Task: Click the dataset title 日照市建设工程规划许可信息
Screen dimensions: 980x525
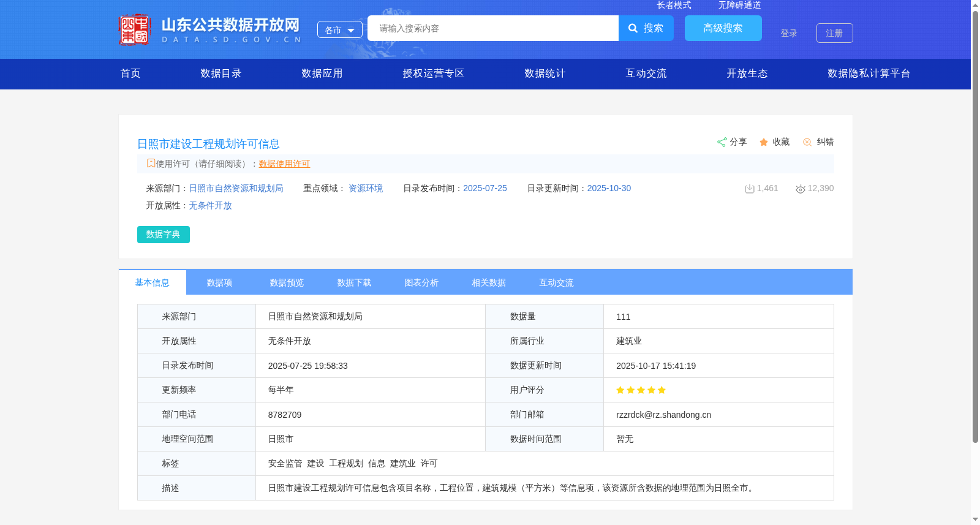Action: point(208,144)
